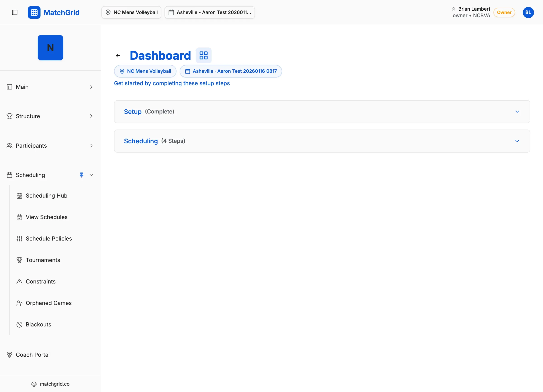Open the Scheduling Hub from the sidebar
543x392 pixels.
click(x=46, y=195)
